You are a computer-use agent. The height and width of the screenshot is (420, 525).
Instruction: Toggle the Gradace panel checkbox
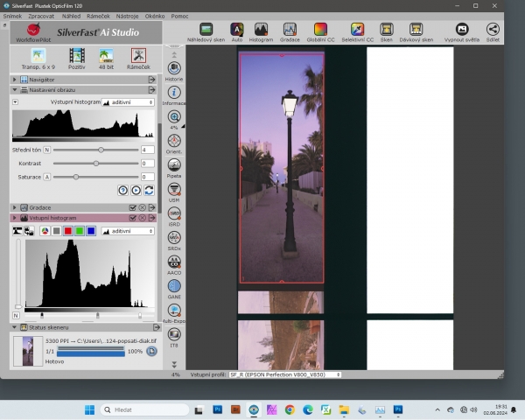(133, 207)
